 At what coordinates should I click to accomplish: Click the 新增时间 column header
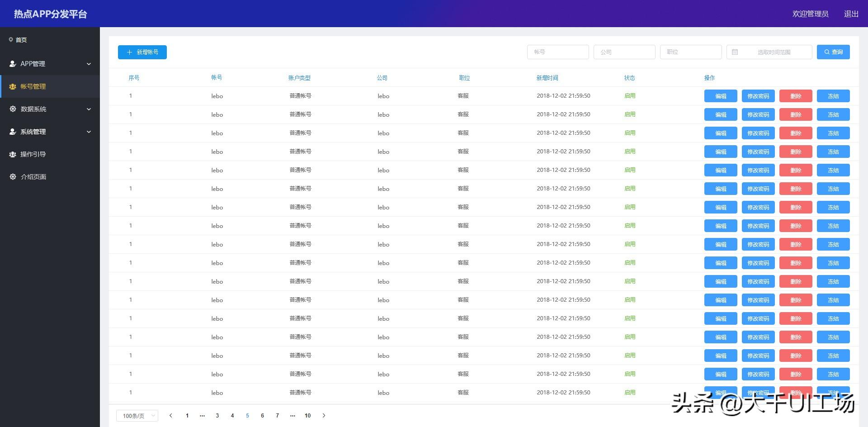547,78
